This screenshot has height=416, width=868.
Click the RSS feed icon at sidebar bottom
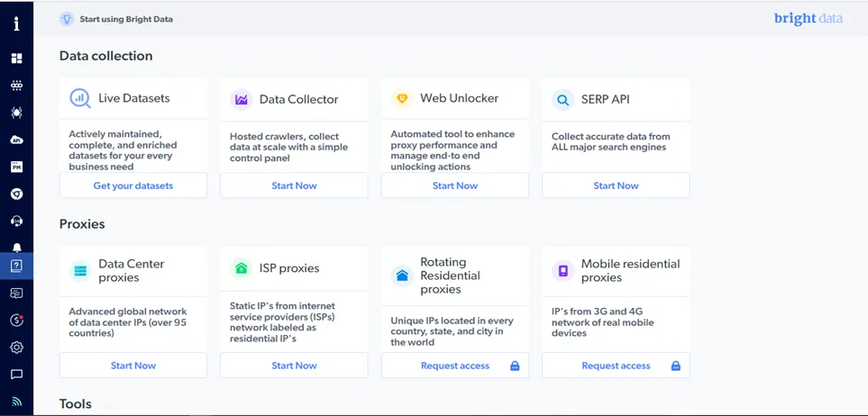tap(16, 402)
